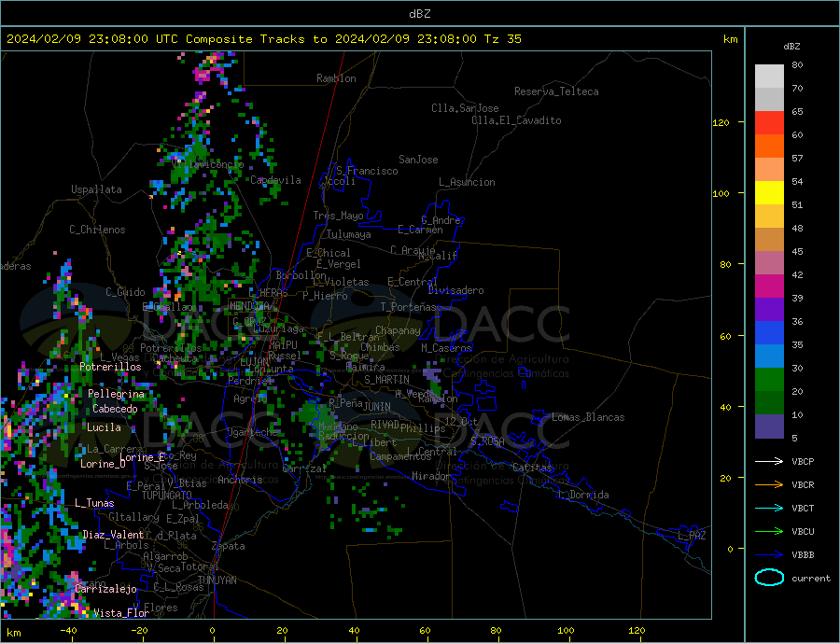Click the Zapata label
840x643 pixels.
229,547
